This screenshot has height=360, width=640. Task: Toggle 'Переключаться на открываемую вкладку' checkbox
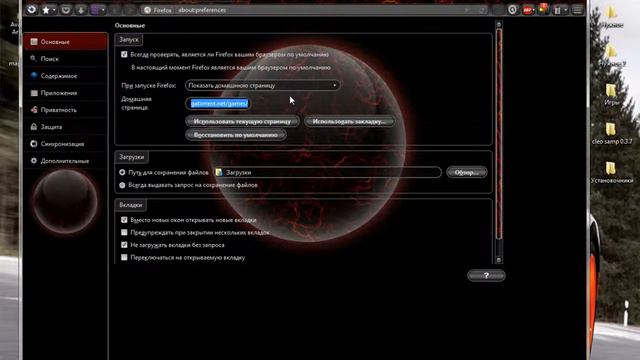124,257
